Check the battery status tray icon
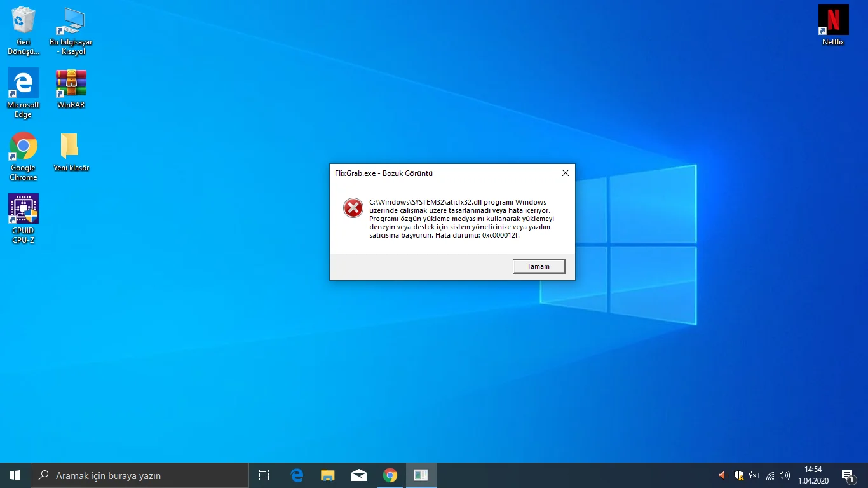The image size is (868, 488). [754, 475]
